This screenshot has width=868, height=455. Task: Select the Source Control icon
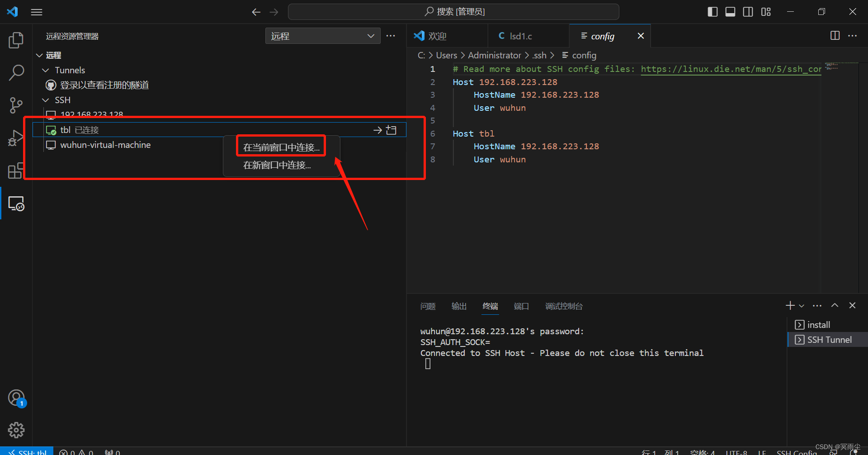coord(16,105)
